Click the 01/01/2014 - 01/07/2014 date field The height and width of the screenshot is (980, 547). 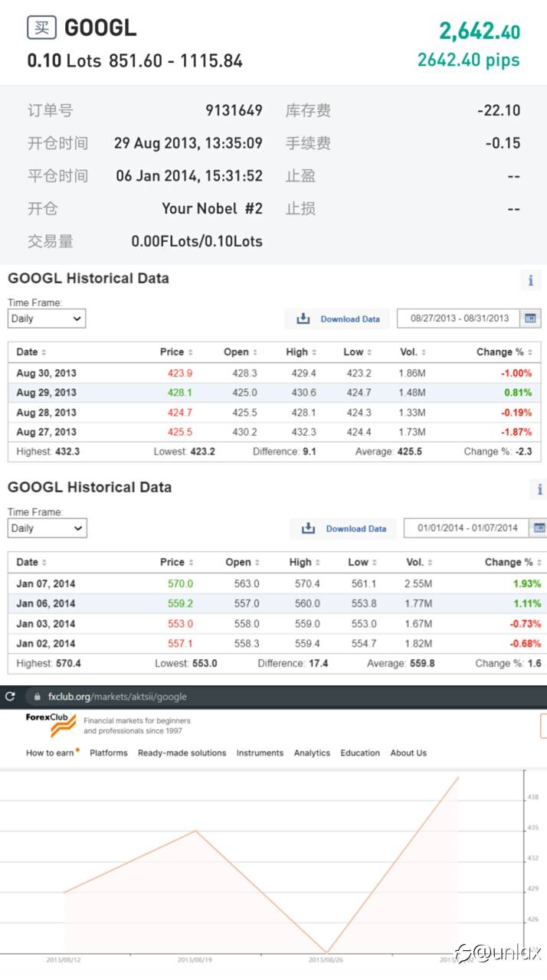click(467, 528)
